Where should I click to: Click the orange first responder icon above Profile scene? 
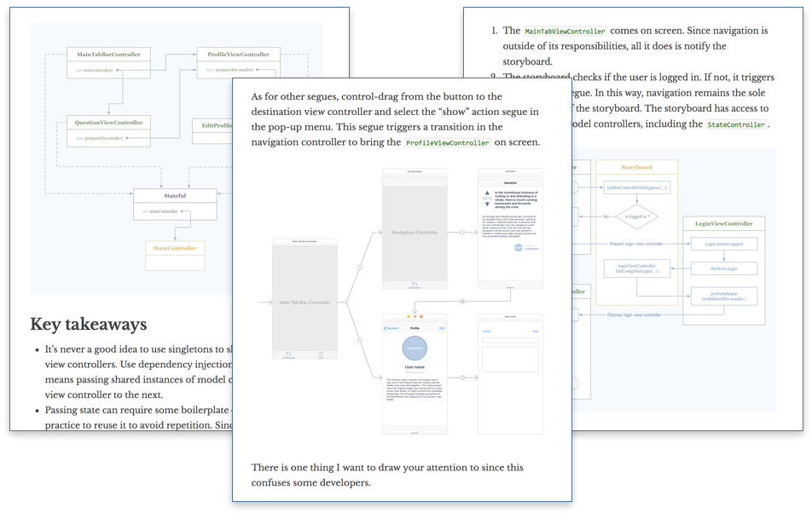coord(415,316)
